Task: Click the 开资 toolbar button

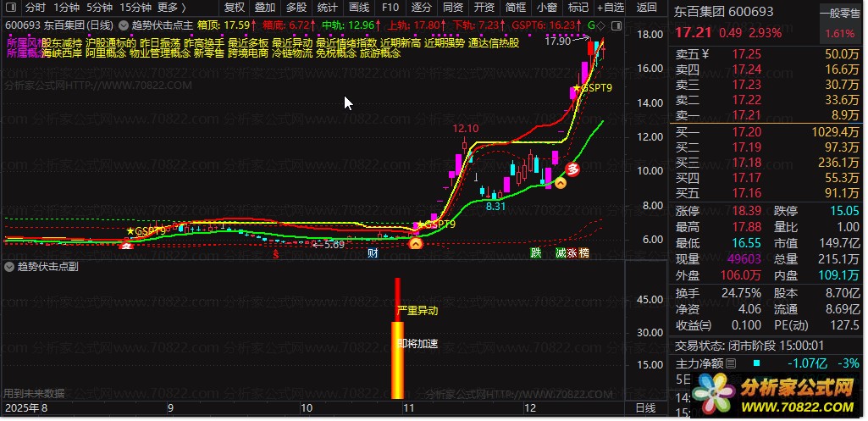Action: (484, 8)
